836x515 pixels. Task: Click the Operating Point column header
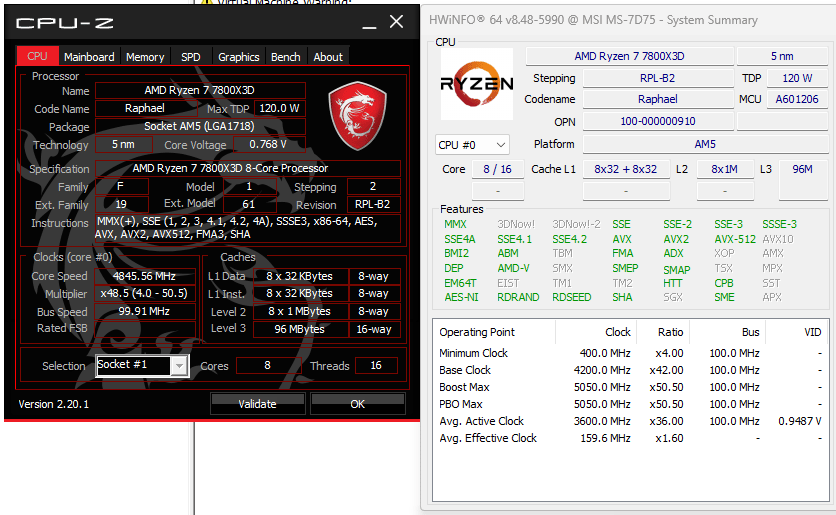pos(494,332)
